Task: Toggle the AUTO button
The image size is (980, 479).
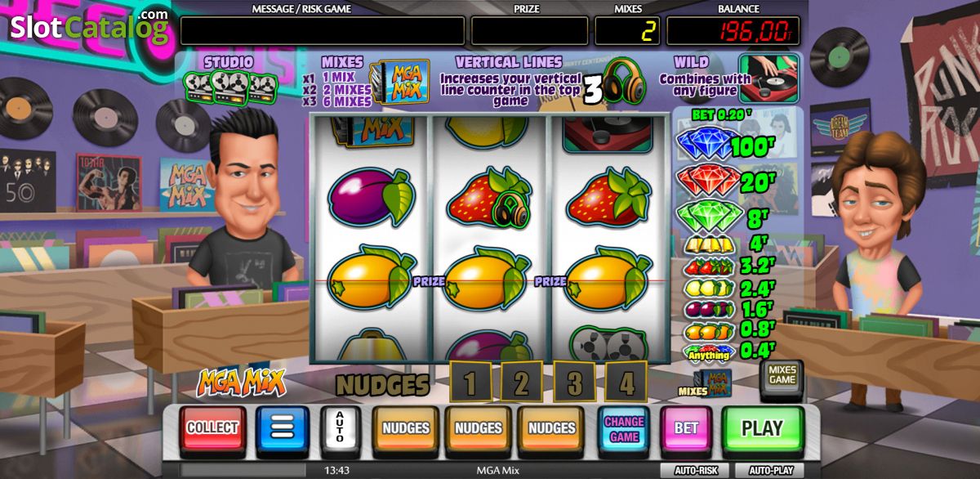Action: (340, 428)
